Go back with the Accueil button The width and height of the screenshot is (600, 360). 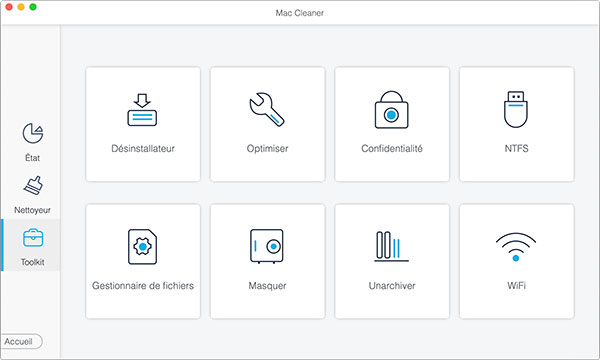(x=21, y=341)
